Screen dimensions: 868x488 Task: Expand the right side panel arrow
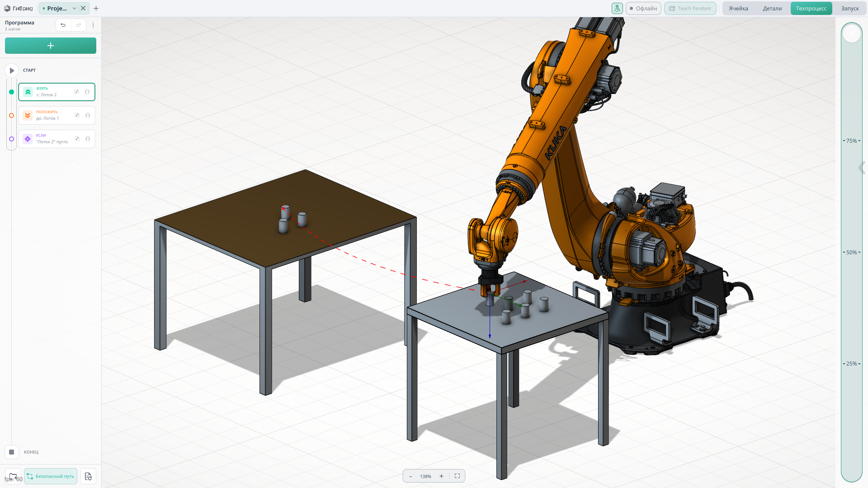(x=862, y=168)
